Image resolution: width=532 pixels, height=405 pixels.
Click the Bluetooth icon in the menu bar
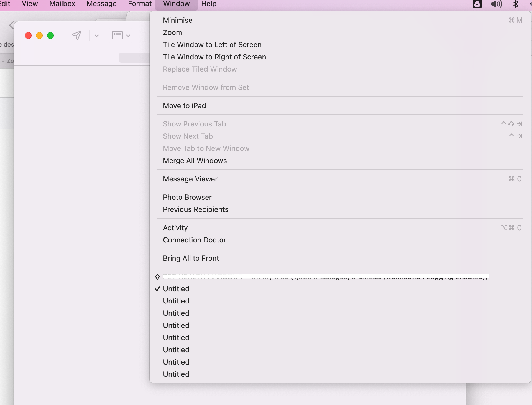[516, 4]
